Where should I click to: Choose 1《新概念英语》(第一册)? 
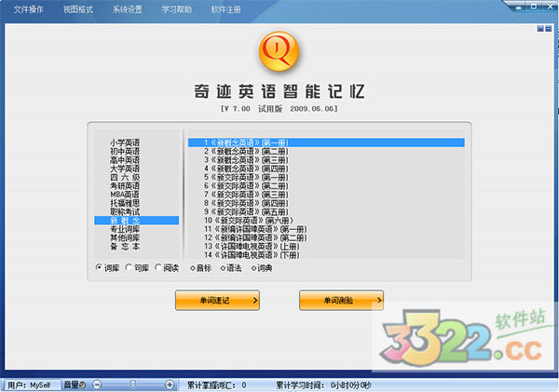click(x=326, y=142)
